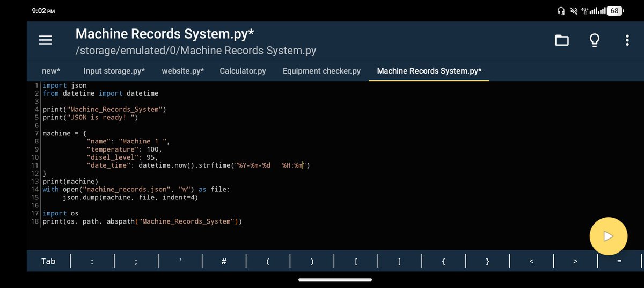Tap the status bar clock 9:02 PM
This screenshot has height=288, width=644.
click(x=43, y=11)
